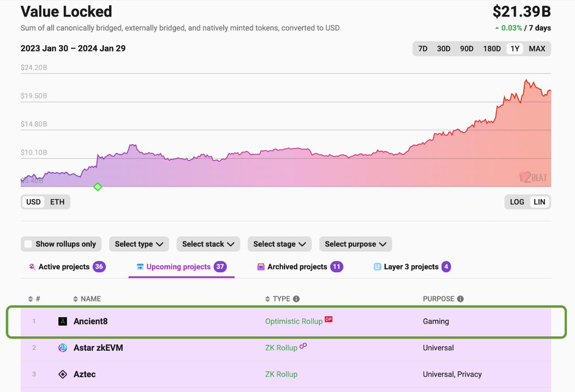This screenshot has width=575, height=392.
Task: Click the info icon next to TYPE header
Action: click(296, 299)
